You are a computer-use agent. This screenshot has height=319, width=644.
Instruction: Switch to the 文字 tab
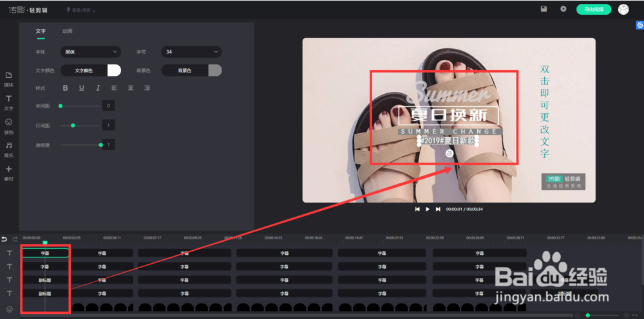tap(41, 31)
